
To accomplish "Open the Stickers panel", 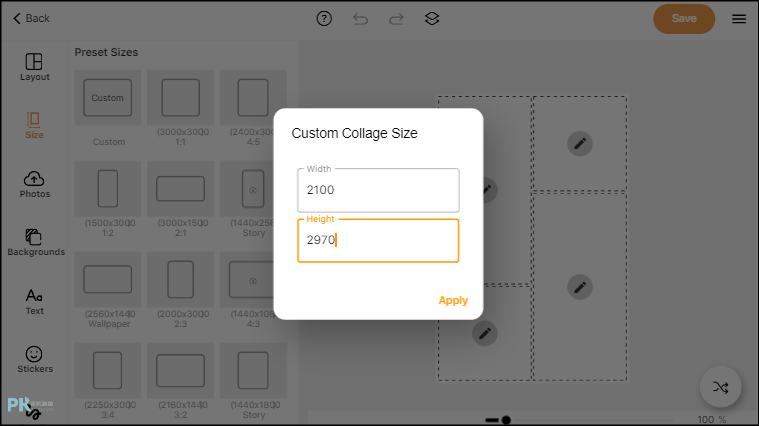I will pyautogui.click(x=35, y=360).
